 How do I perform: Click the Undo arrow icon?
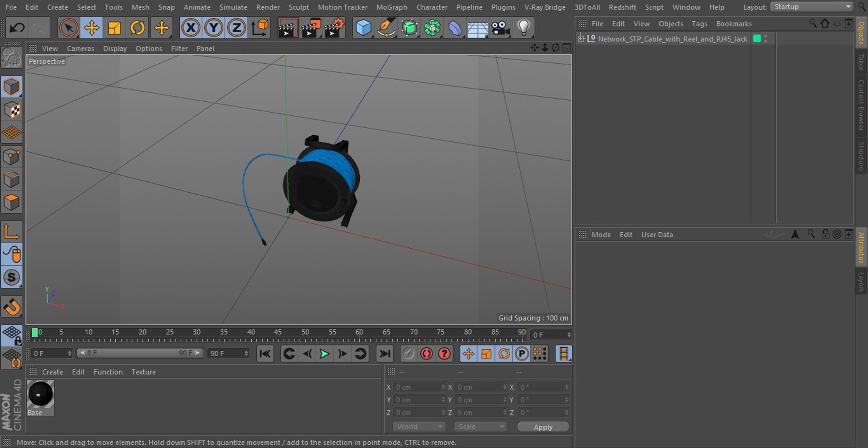click(17, 28)
